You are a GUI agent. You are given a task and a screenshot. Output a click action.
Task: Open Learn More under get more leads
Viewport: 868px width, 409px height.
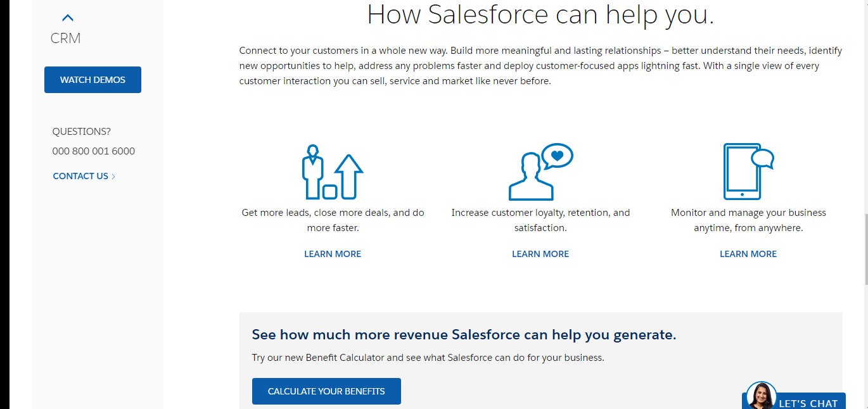(333, 254)
